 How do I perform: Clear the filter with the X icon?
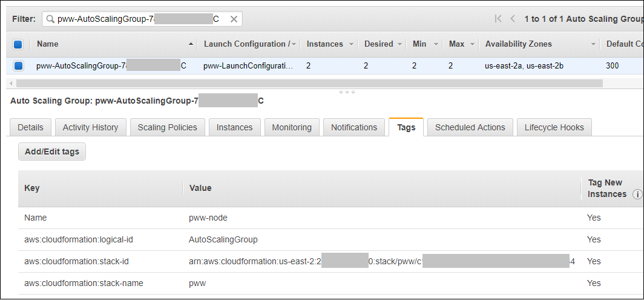[234, 19]
